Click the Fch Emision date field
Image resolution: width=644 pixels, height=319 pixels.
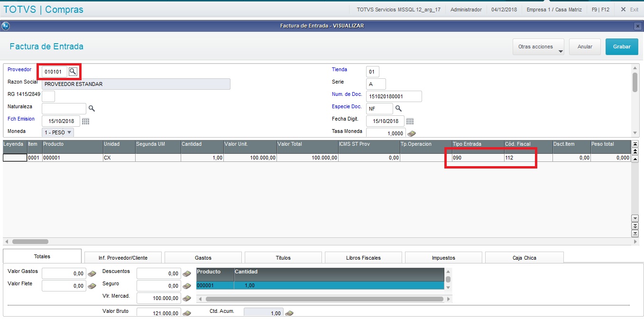click(61, 121)
